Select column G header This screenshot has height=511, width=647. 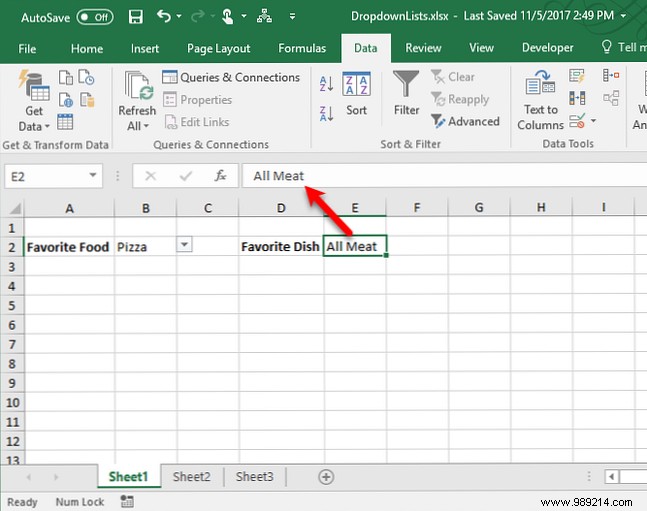479,207
